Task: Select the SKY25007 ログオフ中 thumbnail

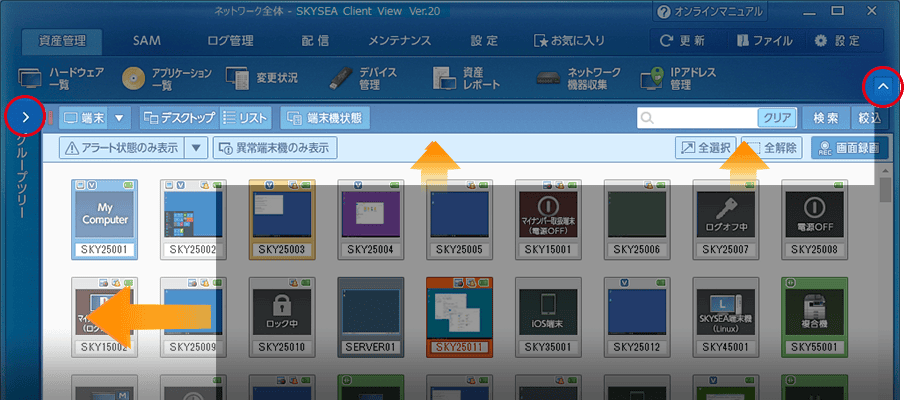Action: tap(726, 219)
